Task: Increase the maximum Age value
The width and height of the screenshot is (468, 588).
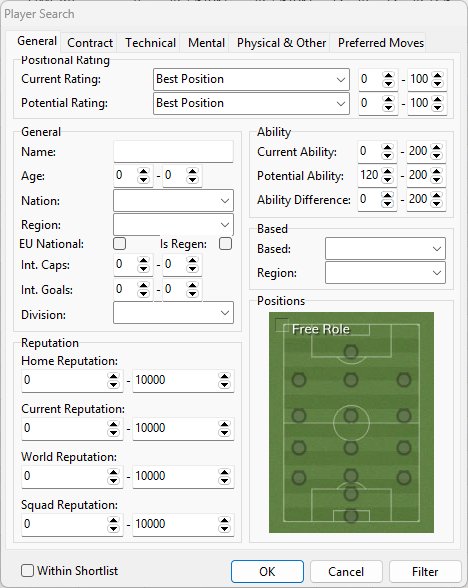Action: tap(192, 171)
